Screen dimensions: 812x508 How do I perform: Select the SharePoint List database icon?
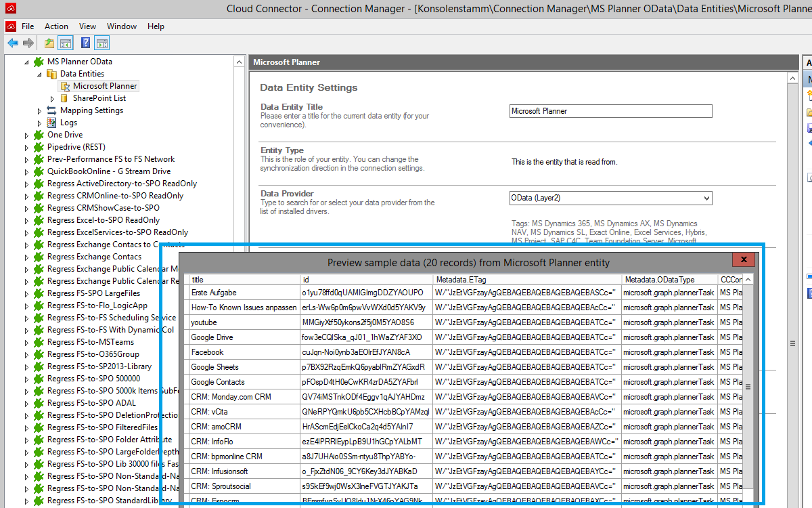point(65,98)
